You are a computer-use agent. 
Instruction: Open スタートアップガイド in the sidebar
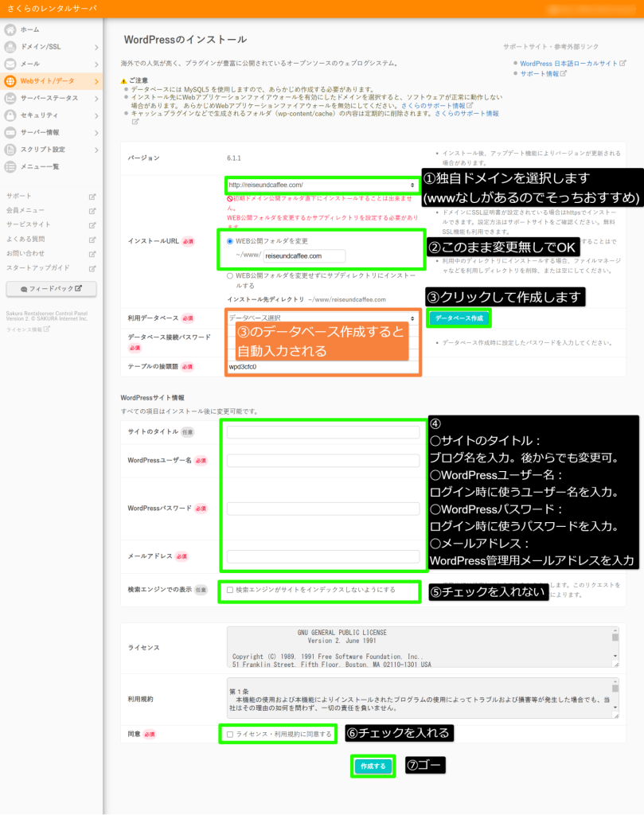38,267
